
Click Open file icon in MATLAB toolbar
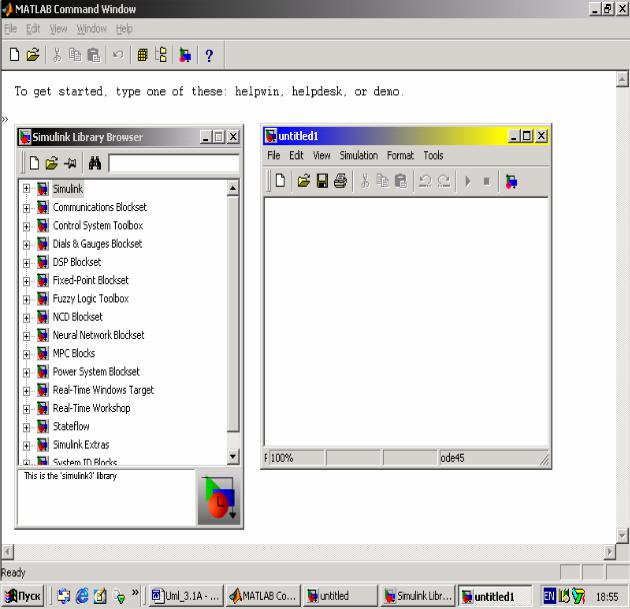33,55
